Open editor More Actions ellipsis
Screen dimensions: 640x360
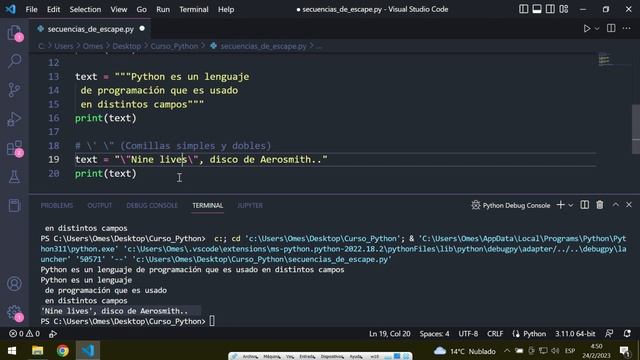[x=627, y=28]
